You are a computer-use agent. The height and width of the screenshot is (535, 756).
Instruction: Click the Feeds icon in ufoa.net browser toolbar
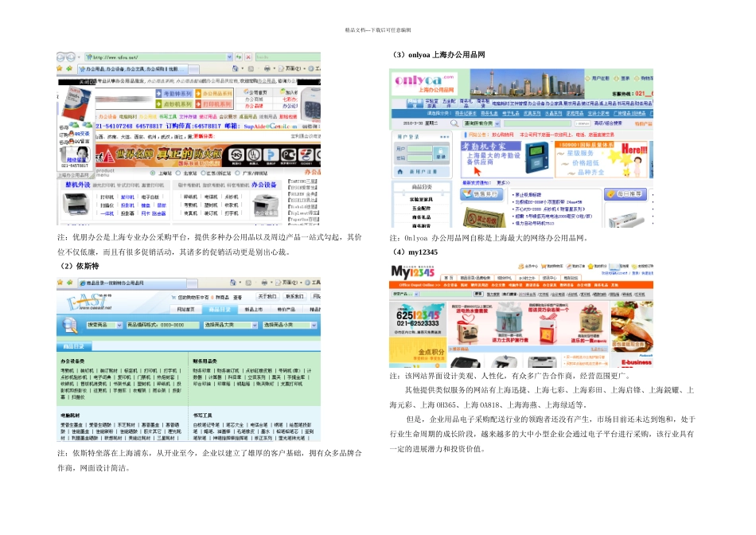point(251,68)
